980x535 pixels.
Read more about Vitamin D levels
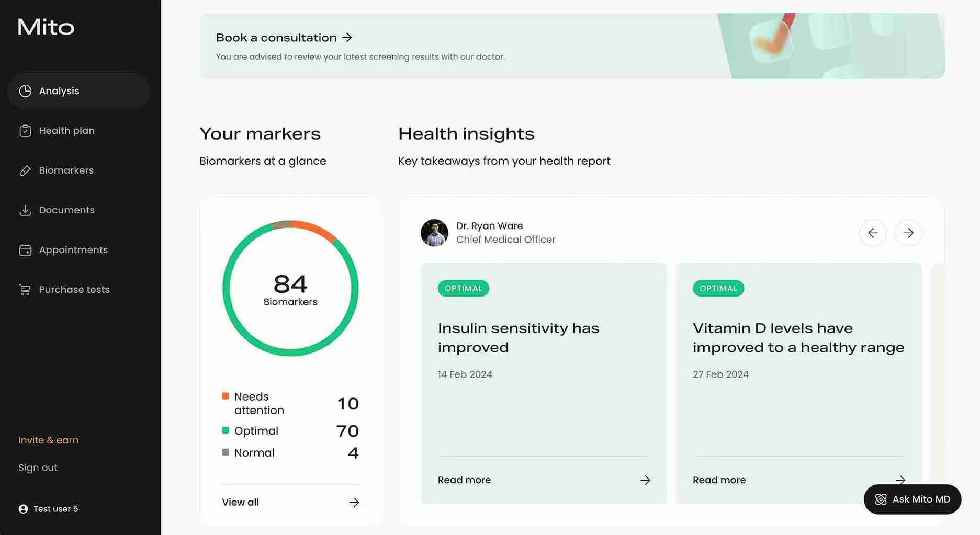(x=719, y=480)
